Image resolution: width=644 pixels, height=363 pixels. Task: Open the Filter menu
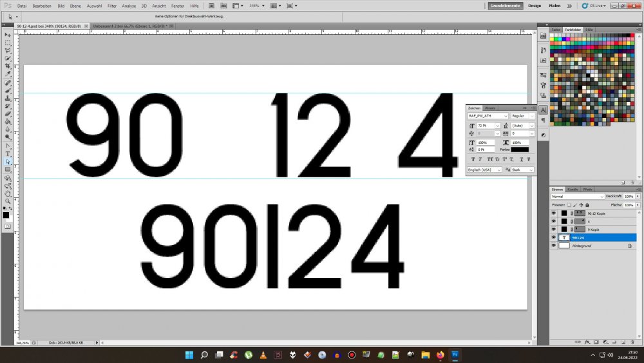click(111, 6)
